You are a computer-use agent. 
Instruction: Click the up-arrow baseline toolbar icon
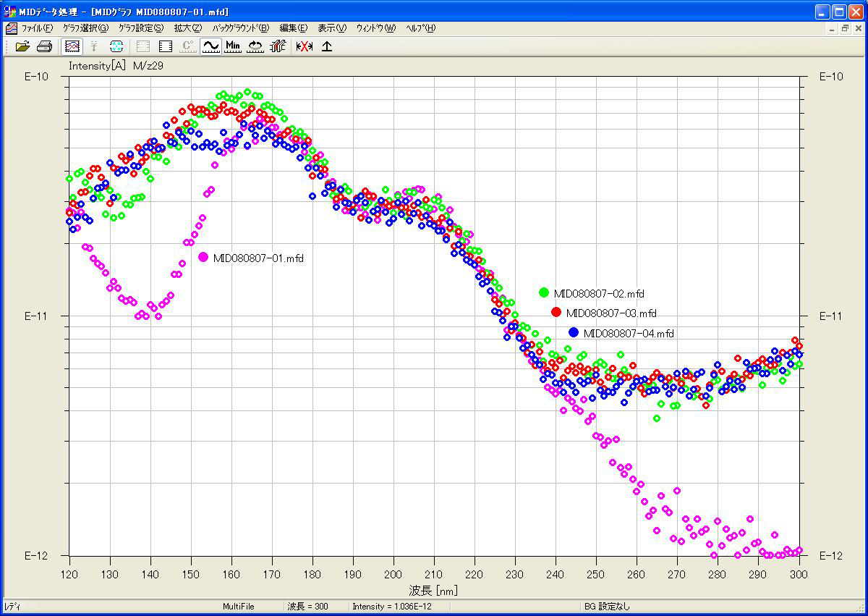(x=327, y=46)
